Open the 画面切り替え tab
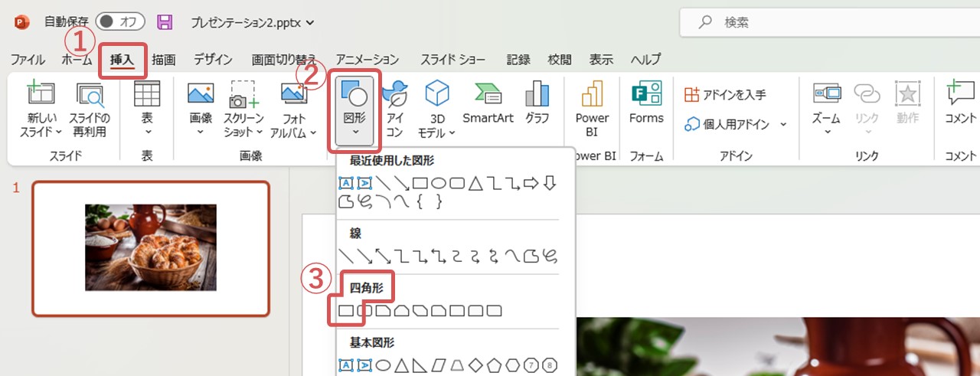The width and height of the screenshot is (980, 376). (284, 60)
